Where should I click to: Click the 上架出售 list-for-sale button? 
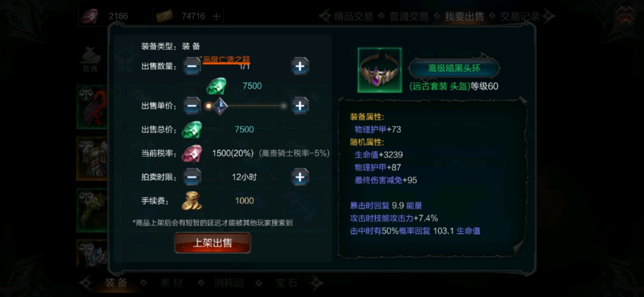point(213,243)
